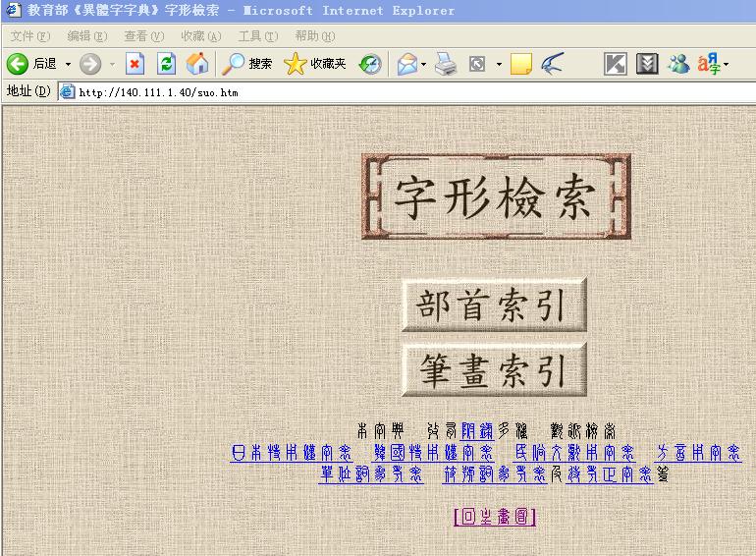
Task: Open the Search (搜索) pane
Action: [x=247, y=64]
